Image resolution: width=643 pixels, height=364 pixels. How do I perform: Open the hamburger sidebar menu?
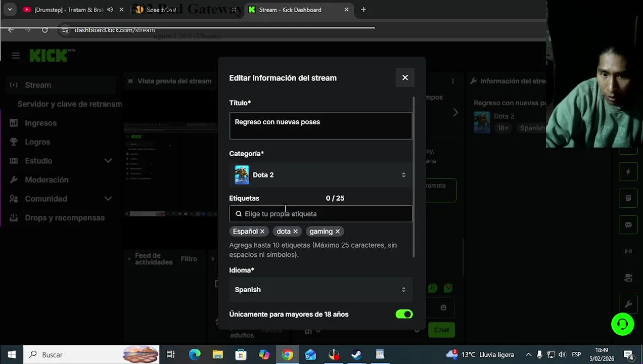coord(15,56)
